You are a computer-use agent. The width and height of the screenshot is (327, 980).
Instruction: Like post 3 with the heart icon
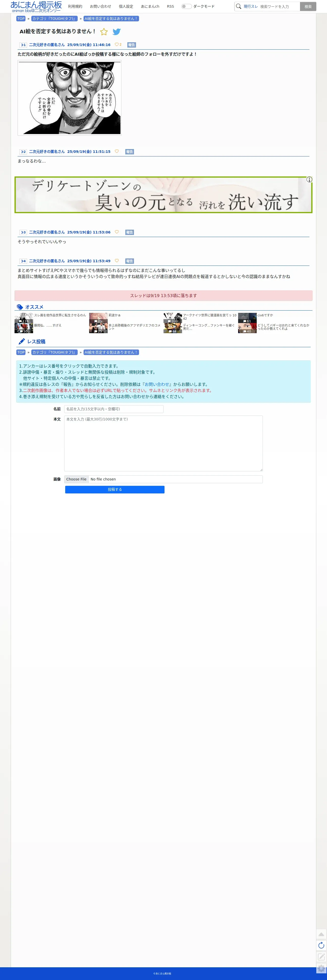pos(117,232)
